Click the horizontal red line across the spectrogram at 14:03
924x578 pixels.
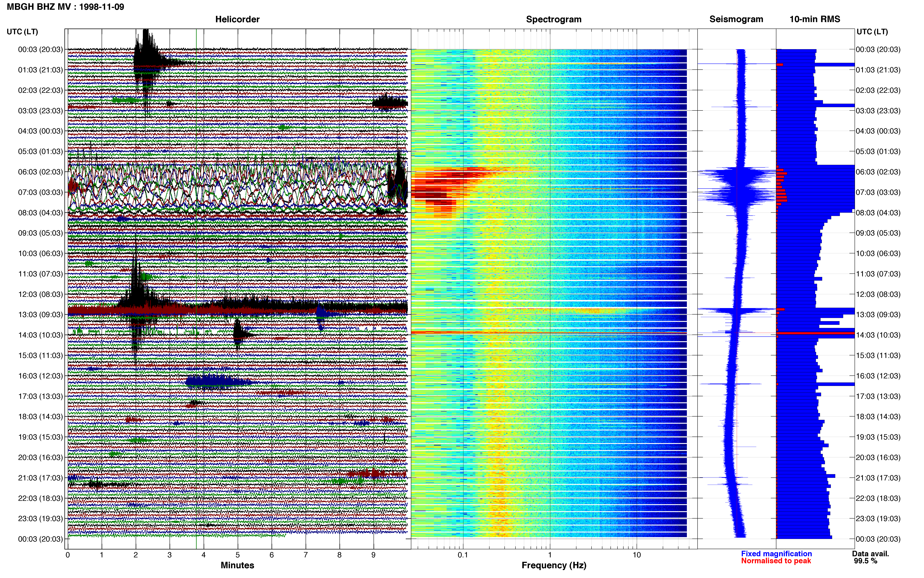tap(549, 333)
